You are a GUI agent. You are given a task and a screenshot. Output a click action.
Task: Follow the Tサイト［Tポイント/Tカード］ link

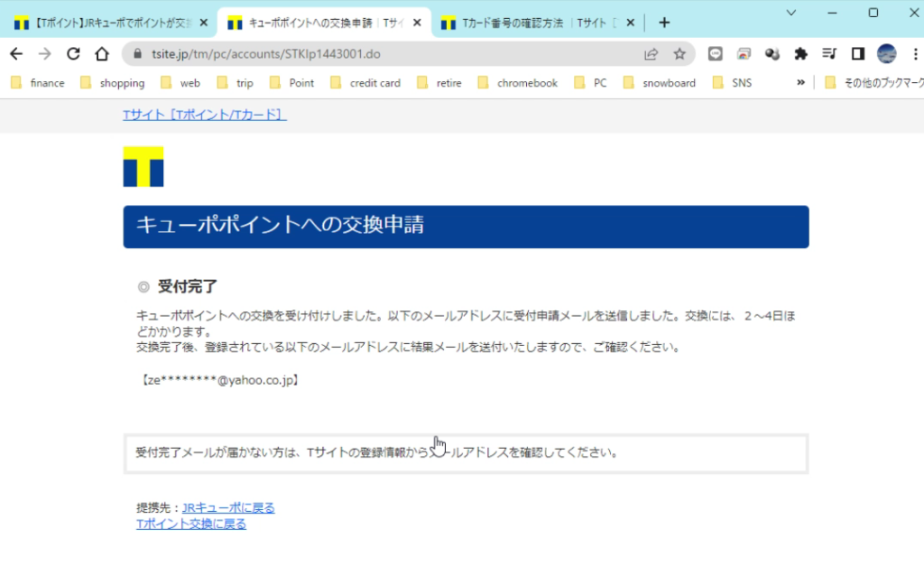205,115
